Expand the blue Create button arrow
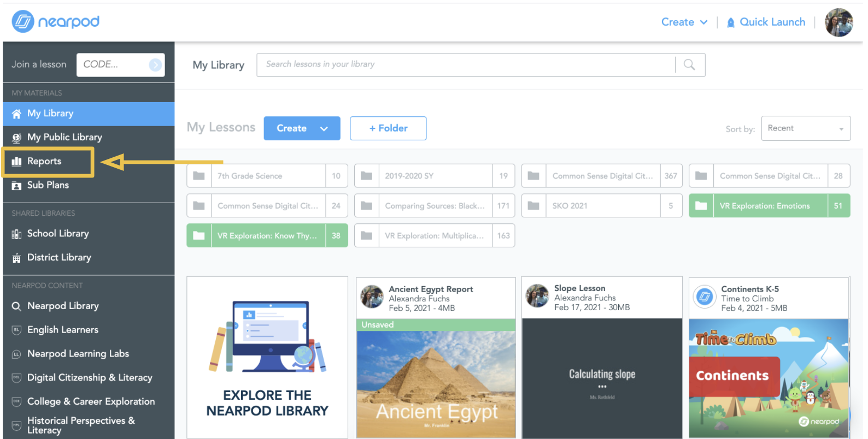The height and width of the screenshot is (439, 868). (x=324, y=129)
